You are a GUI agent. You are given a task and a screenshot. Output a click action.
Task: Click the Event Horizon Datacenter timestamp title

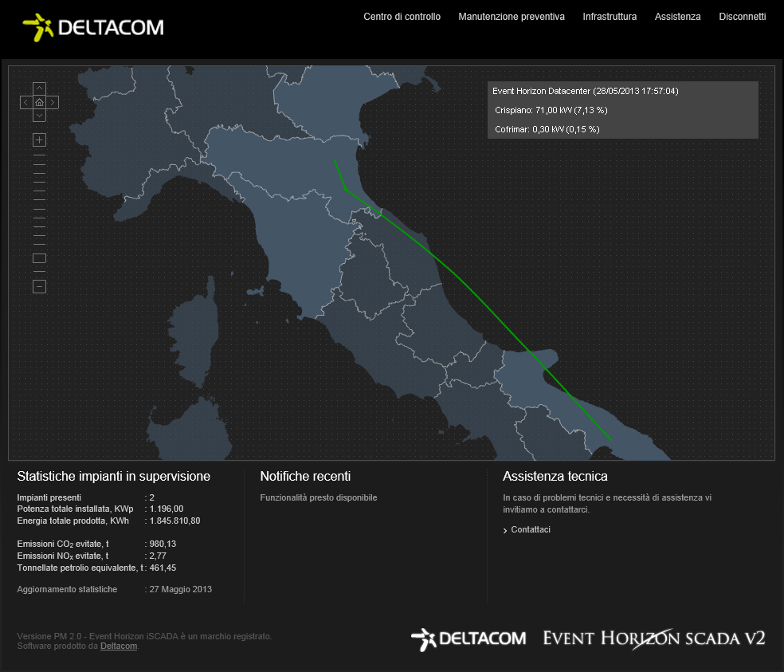pos(585,91)
